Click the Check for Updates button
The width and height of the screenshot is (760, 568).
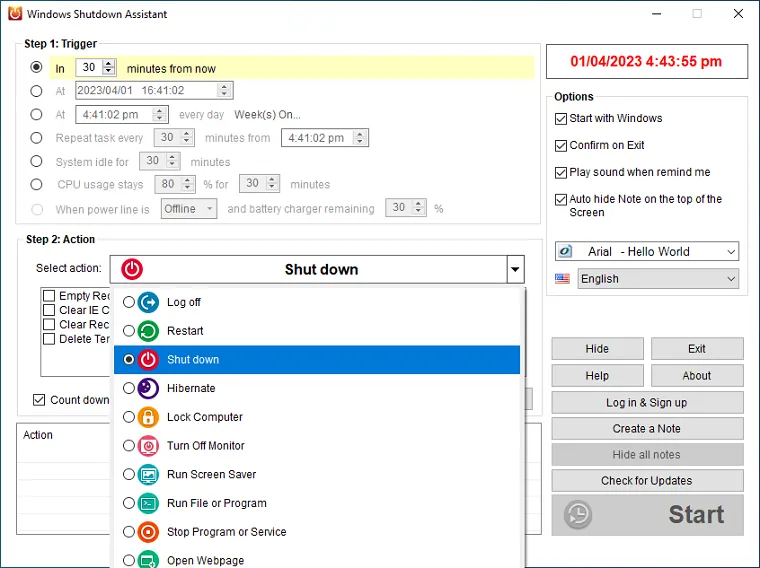(646, 481)
